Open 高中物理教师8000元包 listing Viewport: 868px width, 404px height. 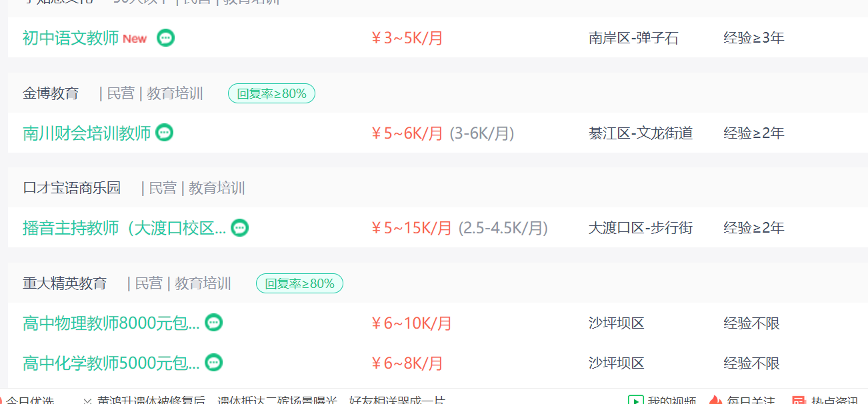(111, 323)
